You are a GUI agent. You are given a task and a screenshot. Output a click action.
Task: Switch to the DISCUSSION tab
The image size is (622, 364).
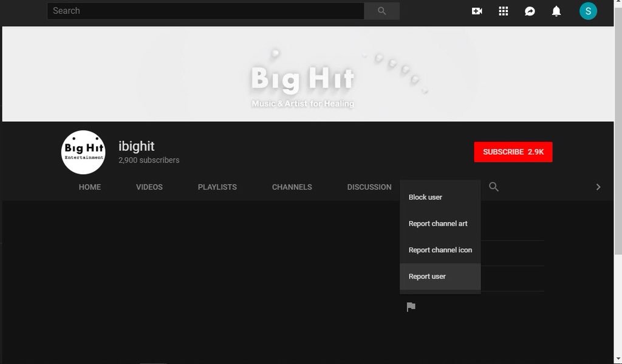tap(369, 187)
